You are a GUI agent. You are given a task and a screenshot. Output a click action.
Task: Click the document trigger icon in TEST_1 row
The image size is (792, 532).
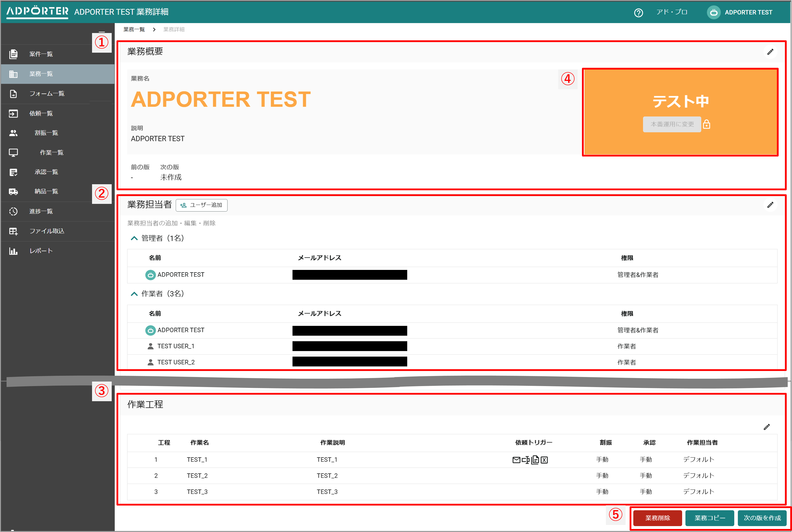[535, 460]
